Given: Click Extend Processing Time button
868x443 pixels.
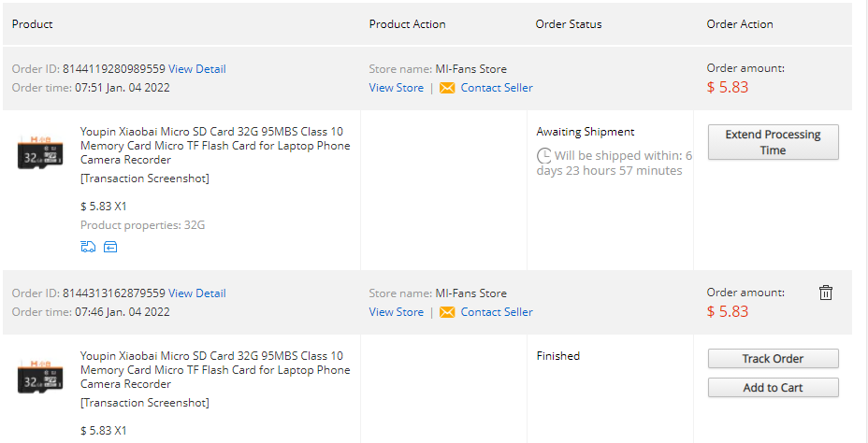Looking at the screenshot, I should (773, 142).
